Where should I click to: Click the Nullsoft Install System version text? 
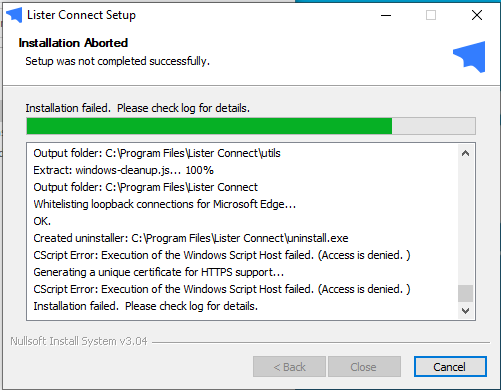(x=79, y=341)
